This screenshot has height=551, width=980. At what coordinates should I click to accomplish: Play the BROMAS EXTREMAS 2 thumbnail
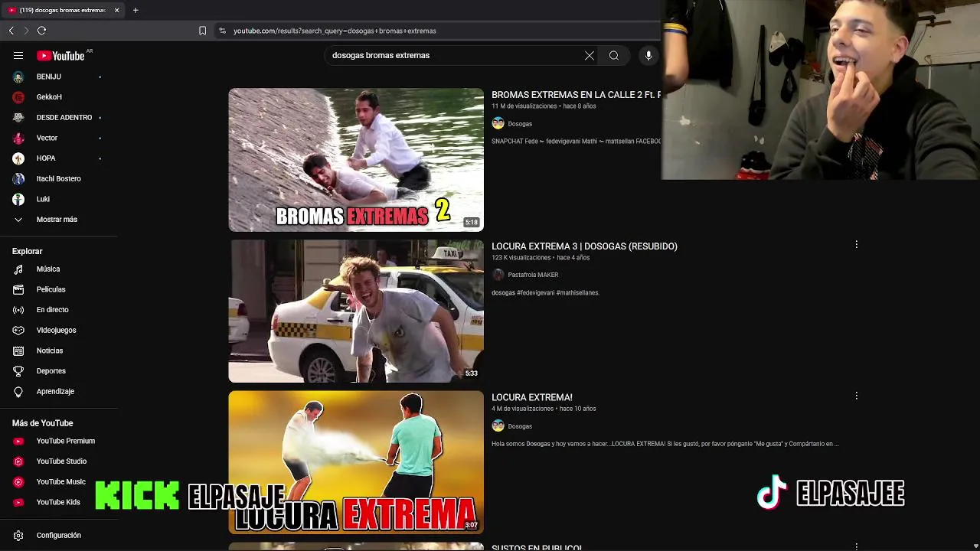click(356, 159)
